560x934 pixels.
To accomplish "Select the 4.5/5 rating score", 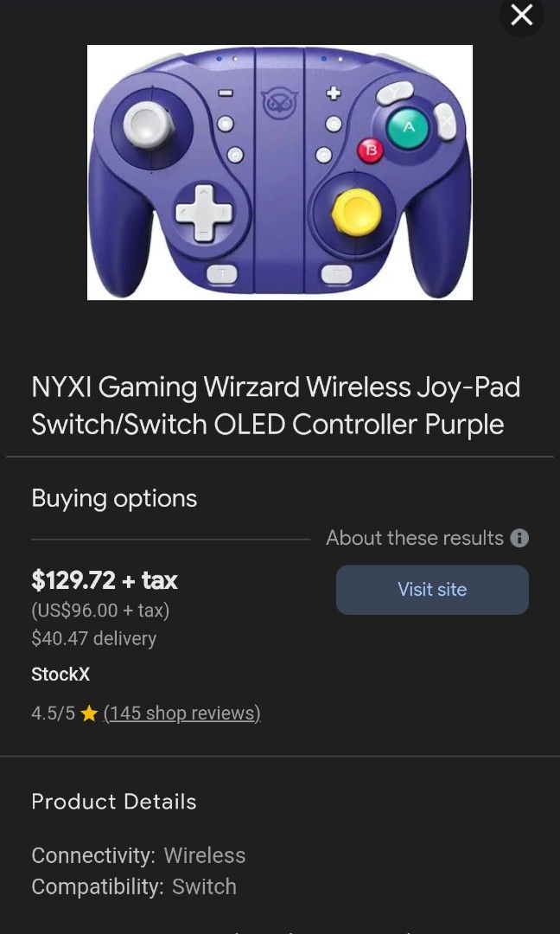I will (x=52, y=713).
